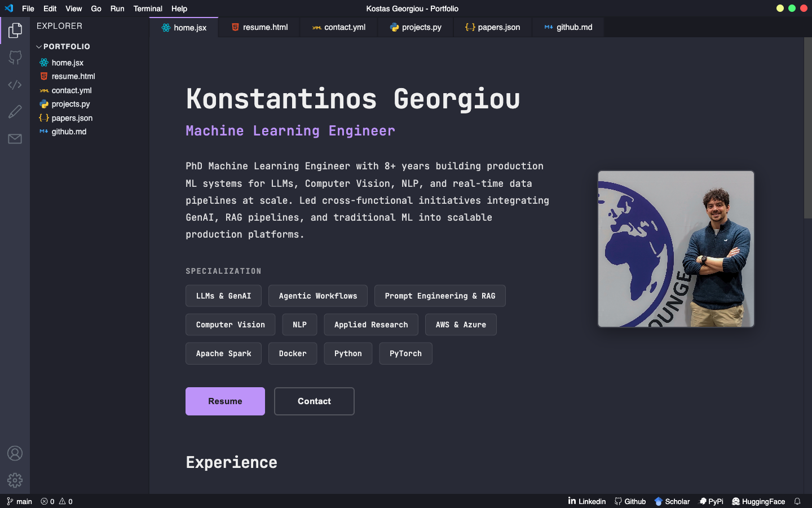Open papers.json in the explorer tree
Screen dimensions: 812x508
pos(66,118)
